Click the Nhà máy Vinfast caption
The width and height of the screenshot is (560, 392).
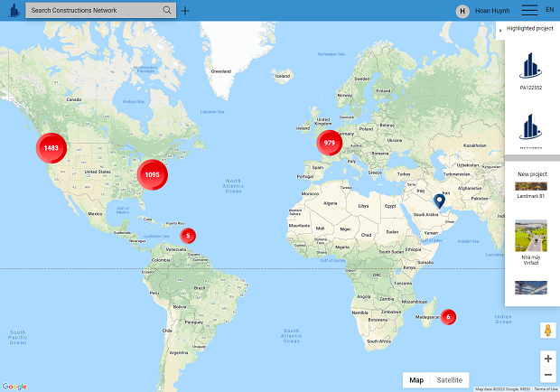[531, 260]
